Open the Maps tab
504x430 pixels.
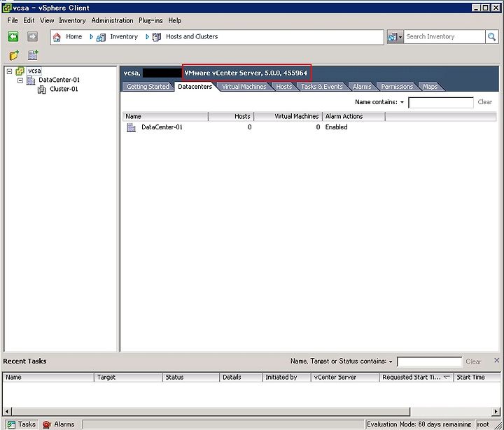point(430,87)
